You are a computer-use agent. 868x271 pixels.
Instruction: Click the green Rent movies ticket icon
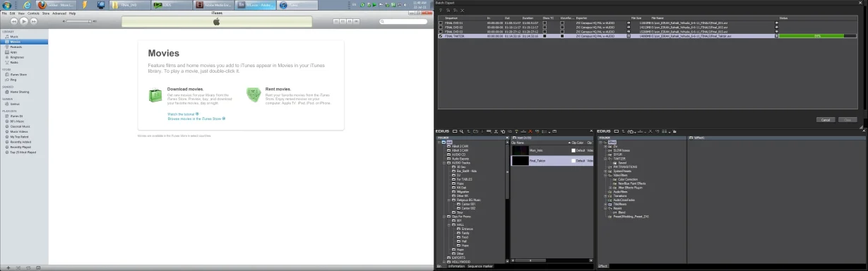click(x=253, y=95)
